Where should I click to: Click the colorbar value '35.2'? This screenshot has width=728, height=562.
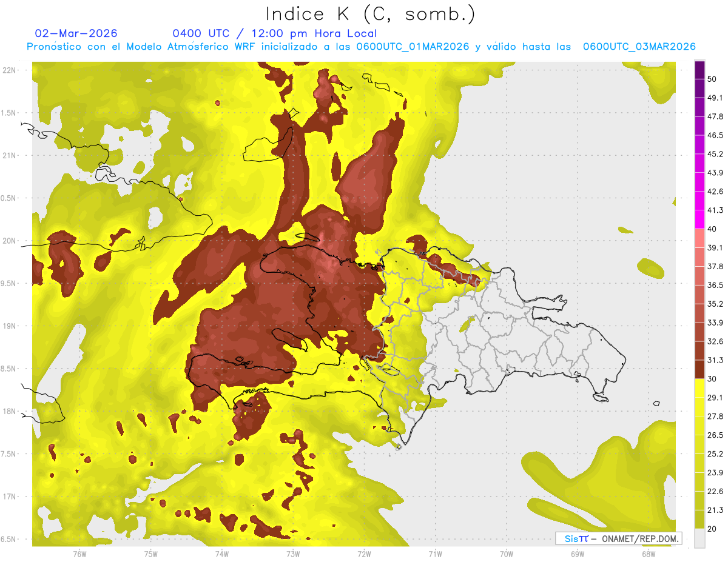[715, 304]
